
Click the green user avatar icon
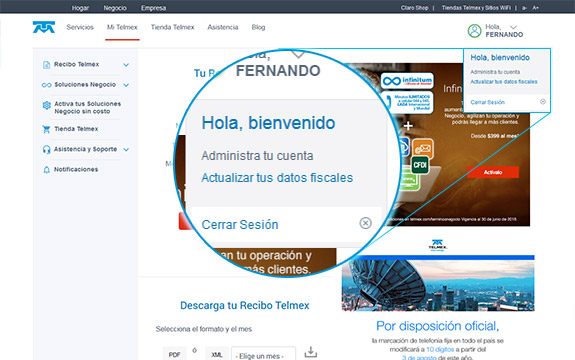point(474,31)
